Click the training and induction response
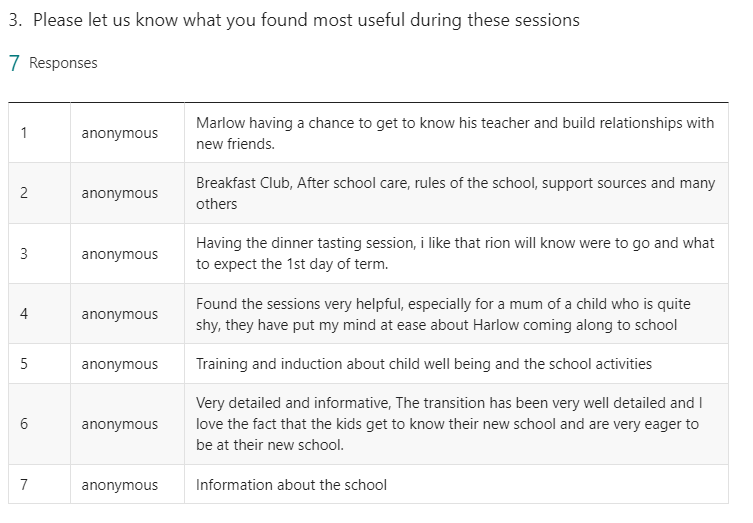 tap(423, 364)
